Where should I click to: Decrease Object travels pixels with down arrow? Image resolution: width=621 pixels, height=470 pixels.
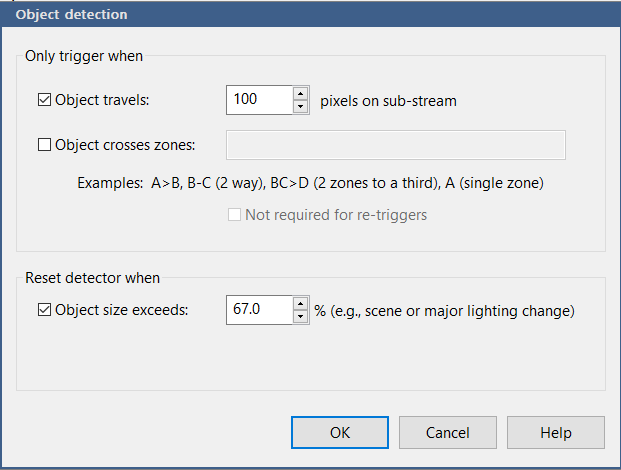point(300,107)
